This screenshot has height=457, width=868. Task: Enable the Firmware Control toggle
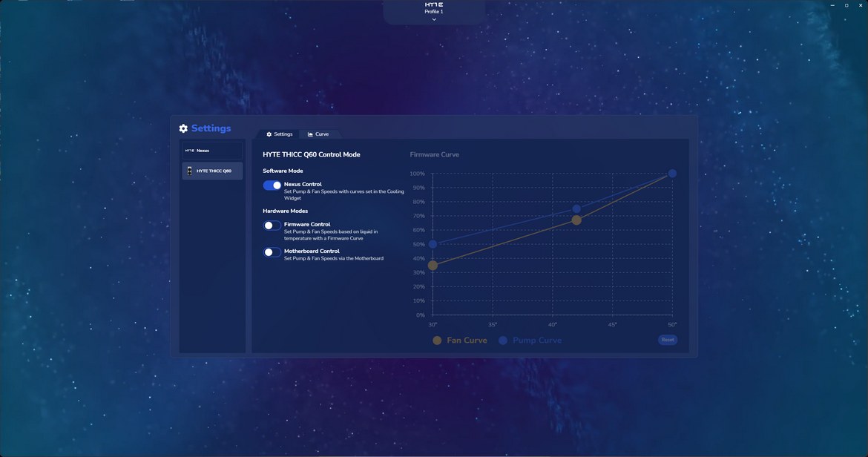pos(272,226)
